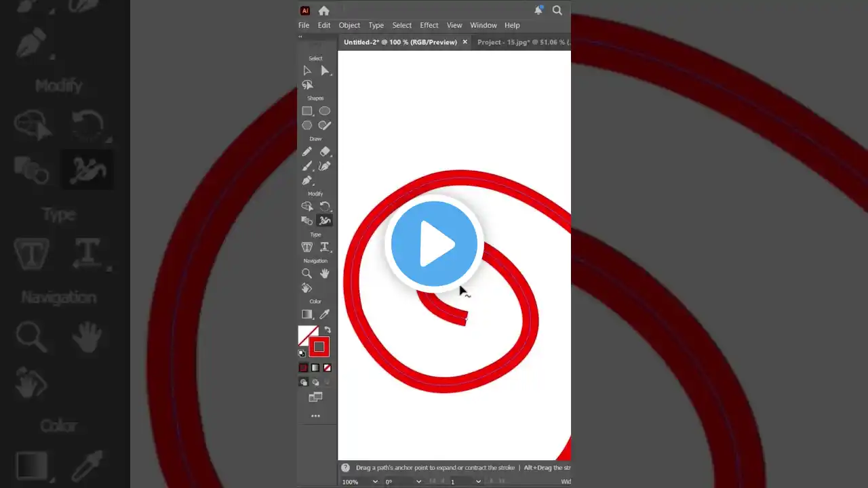Viewport: 868px width, 488px height.
Task: Open the Effect menu
Action: point(429,25)
